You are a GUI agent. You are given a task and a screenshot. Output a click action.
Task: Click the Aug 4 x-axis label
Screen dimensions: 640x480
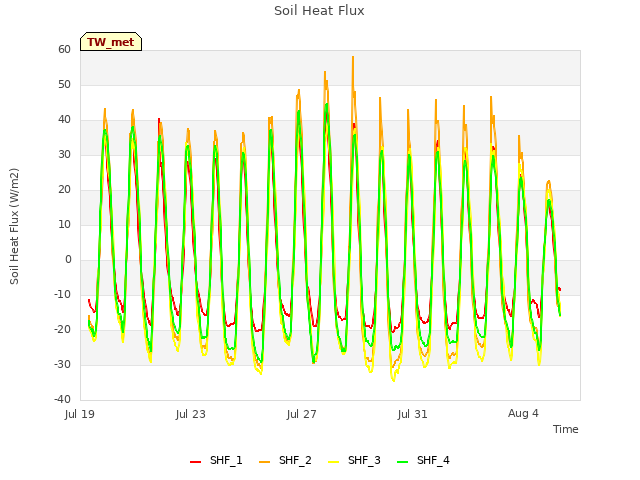click(x=523, y=413)
